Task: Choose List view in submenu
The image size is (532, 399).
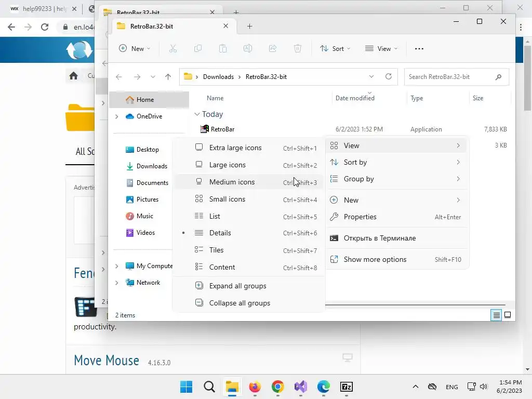Action: pyautogui.click(x=250, y=216)
